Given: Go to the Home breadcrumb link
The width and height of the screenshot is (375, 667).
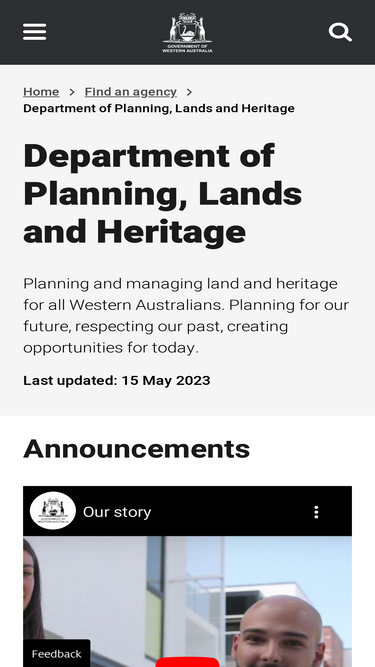Looking at the screenshot, I should [x=41, y=91].
